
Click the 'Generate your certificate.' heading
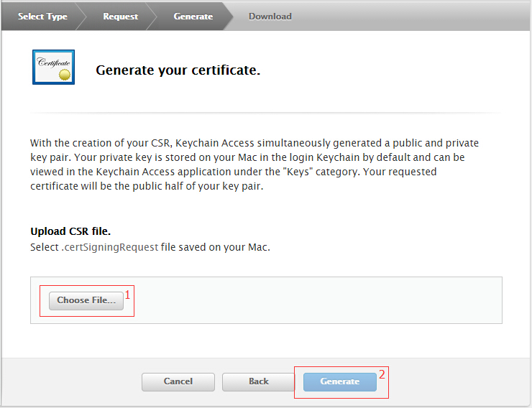pyautogui.click(x=178, y=70)
